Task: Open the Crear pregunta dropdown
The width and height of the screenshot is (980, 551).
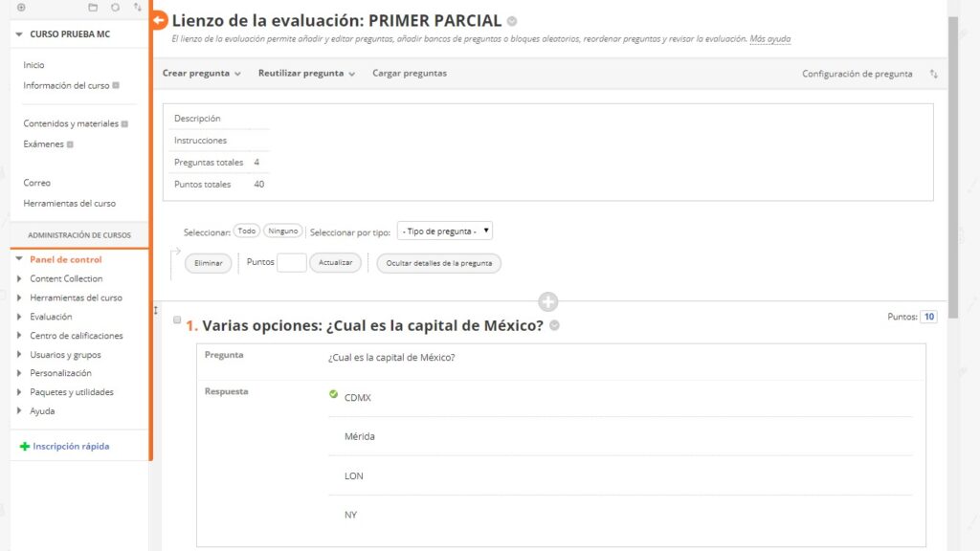Action: (x=201, y=74)
